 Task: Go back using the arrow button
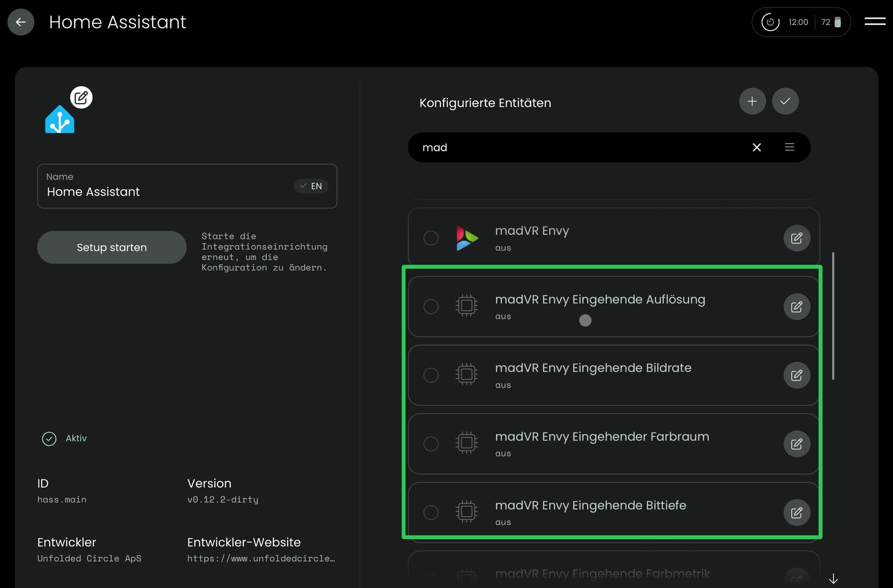(x=21, y=22)
